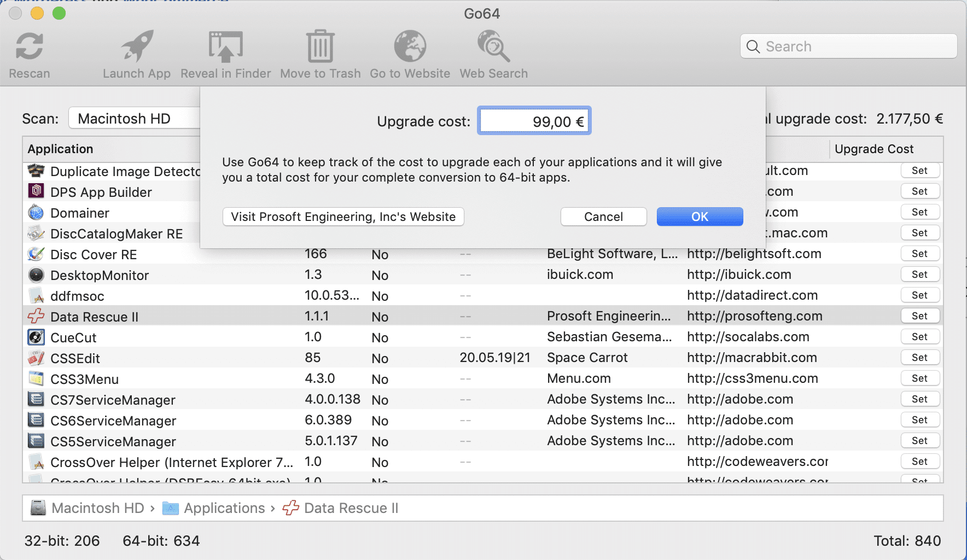Screen dimensions: 967x560
Task: Set upgrade cost for CSSEdit row
Action: click(x=920, y=358)
